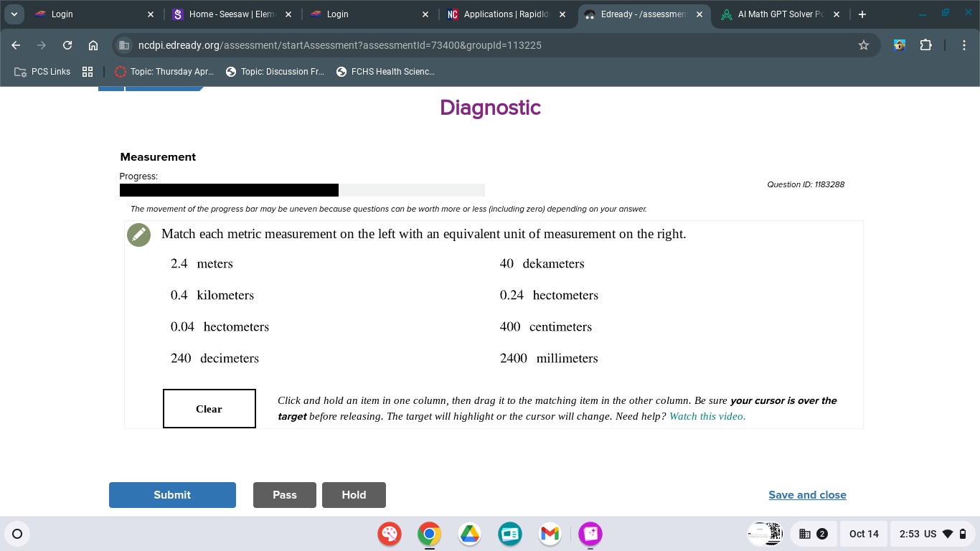Open the red paint palette app in shelf
Viewport: 980px width, 551px height.
click(390, 534)
